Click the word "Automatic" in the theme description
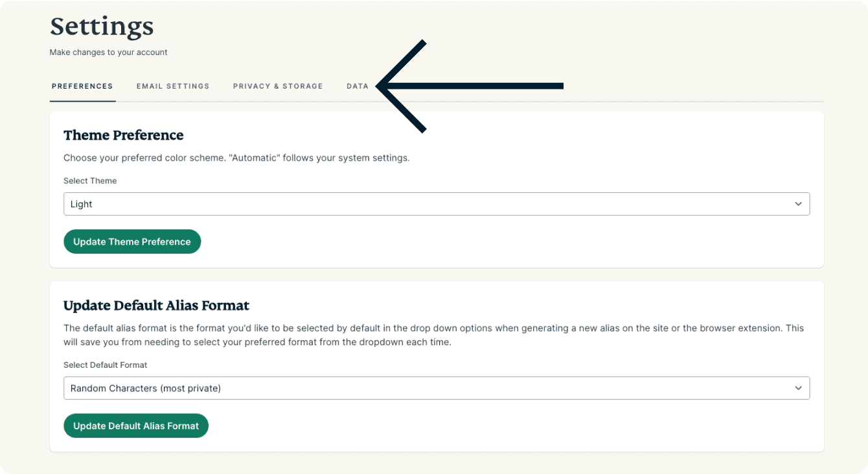868x474 pixels. pos(254,158)
